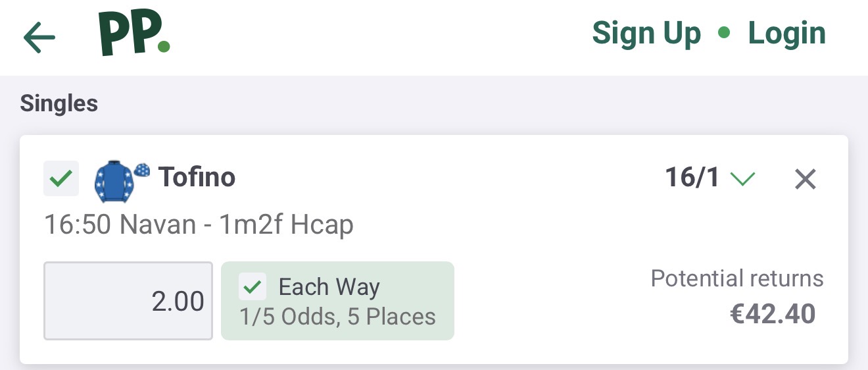Go back using the left arrow
Image resolution: width=868 pixels, height=370 pixels.
(x=39, y=37)
